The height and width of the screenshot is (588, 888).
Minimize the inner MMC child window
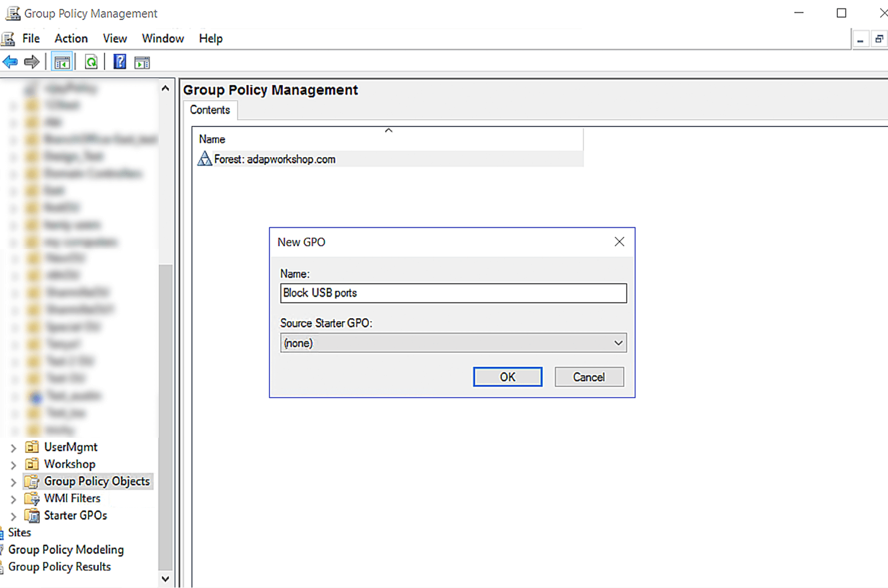pos(860,40)
